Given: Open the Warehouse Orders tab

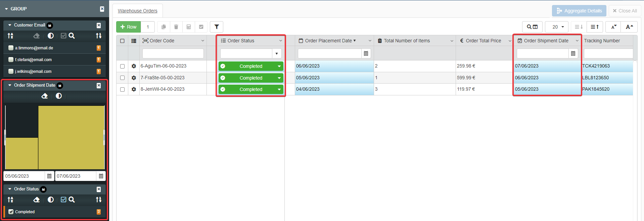Looking at the screenshot, I should point(137,11).
